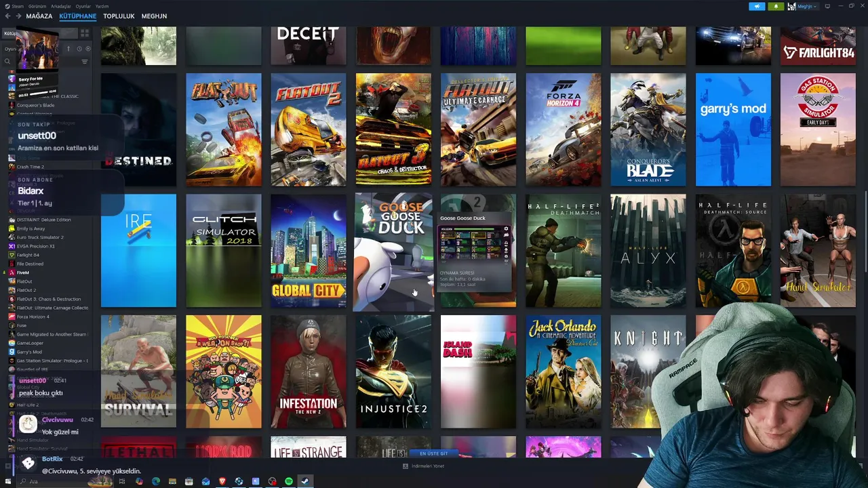
Task: Open the Deceit cover
Action: click(308, 46)
